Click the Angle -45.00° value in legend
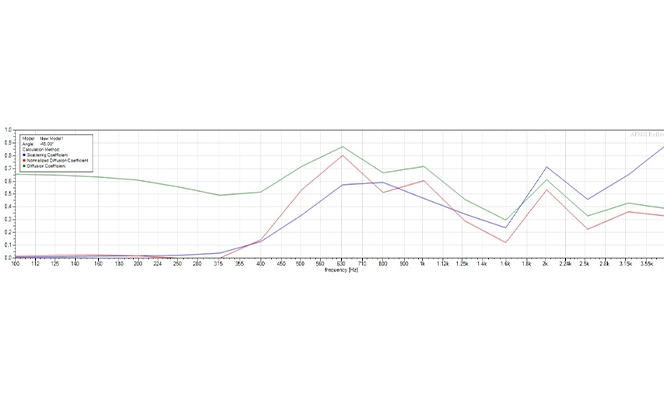This screenshot has height=406, width=664. [x=48, y=143]
